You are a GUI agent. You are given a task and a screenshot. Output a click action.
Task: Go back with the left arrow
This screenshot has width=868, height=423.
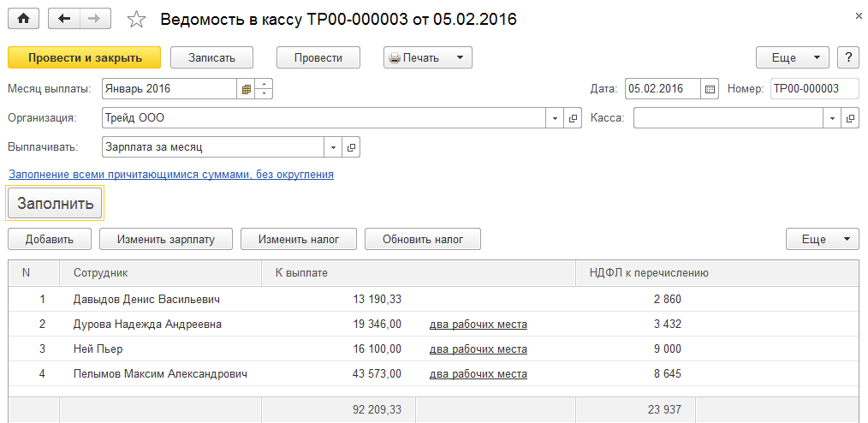point(65,18)
